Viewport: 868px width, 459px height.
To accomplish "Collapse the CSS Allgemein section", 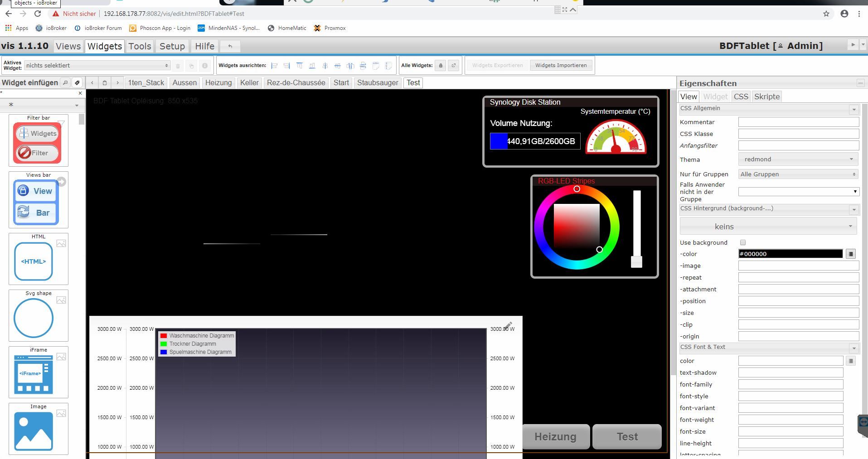I will point(854,109).
